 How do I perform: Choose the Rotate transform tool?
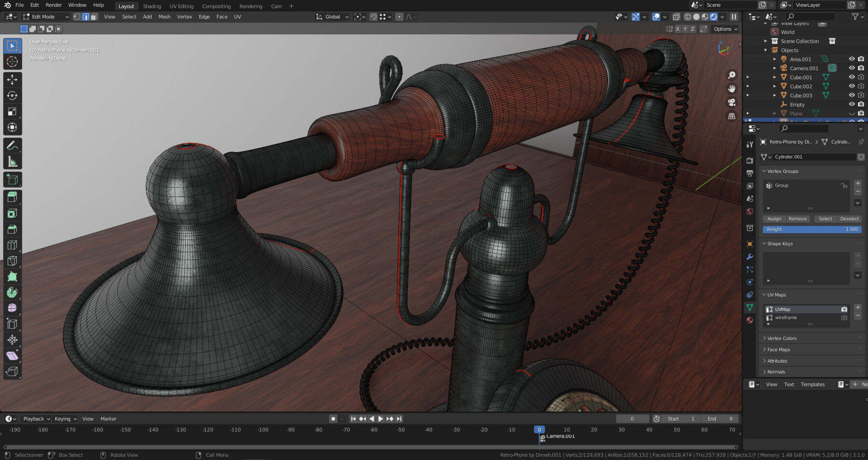point(12,95)
